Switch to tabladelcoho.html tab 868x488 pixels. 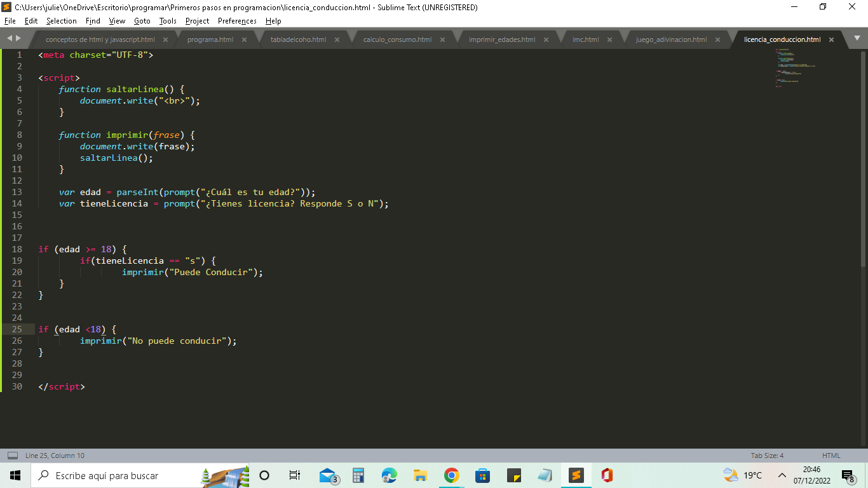299,39
